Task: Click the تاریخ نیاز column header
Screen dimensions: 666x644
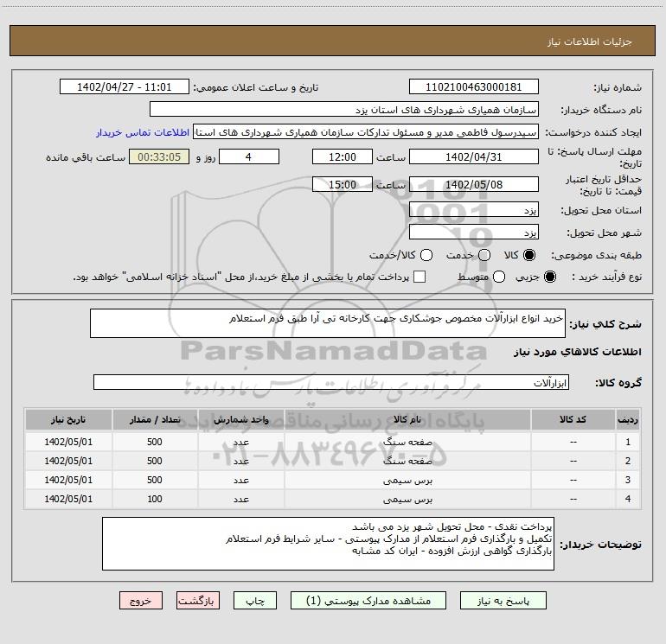Action: [68, 419]
